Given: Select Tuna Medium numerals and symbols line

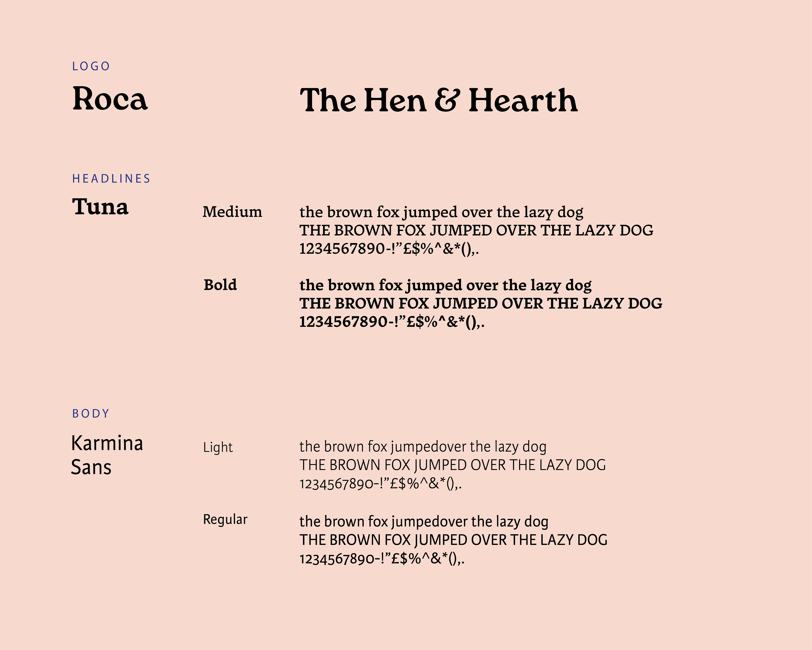Looking at the screenshot, I should (x=389, y=249).
